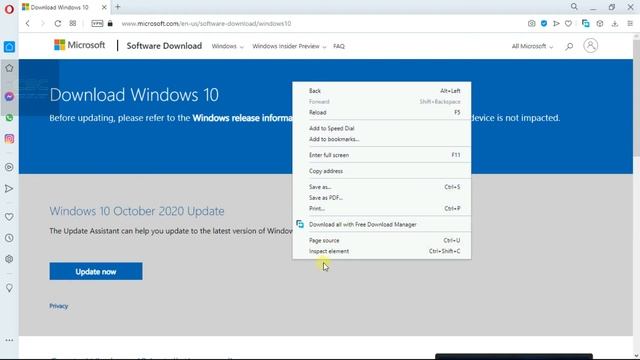Choose Save as PDF... entry
Screen dimensions: 640x360
(x=382, y=198)
